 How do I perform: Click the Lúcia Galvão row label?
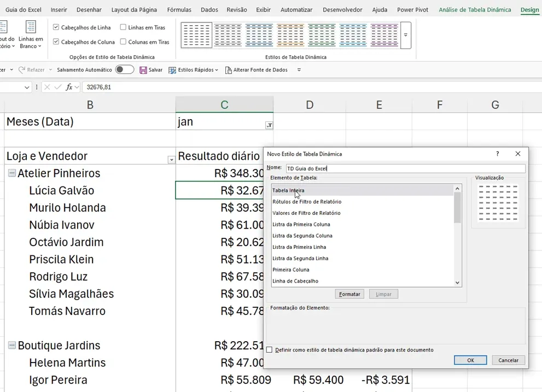[x=61, y=190]
